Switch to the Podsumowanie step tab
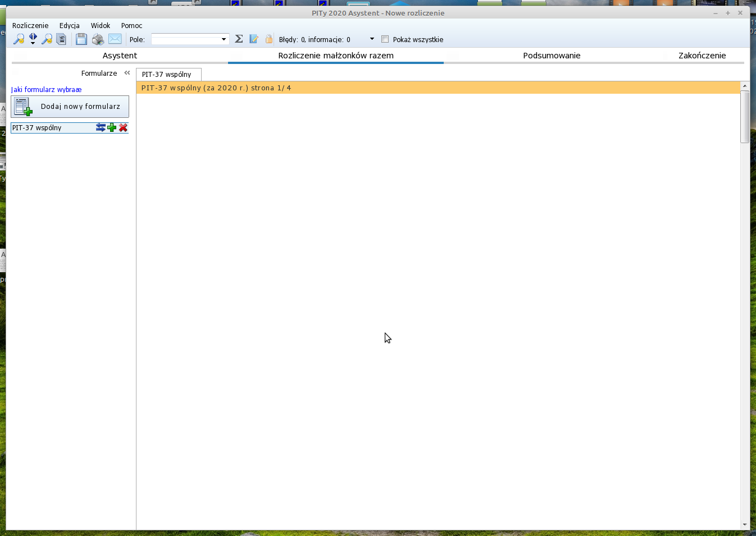Viewport: 756px width, 536px height. pos(552,56)
